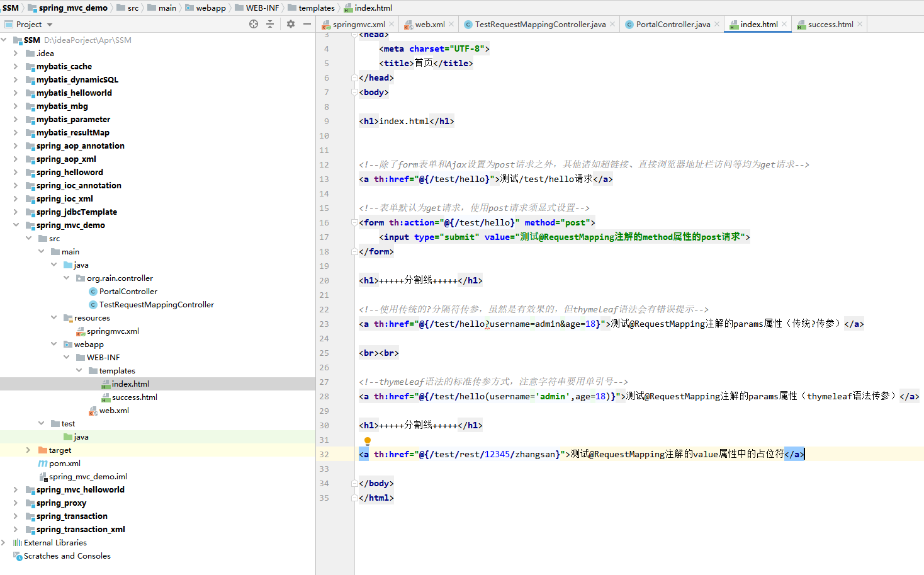The width and height of the screenshot is (924, 575).
Task: Select index.html in project tree
Action: 130,384
